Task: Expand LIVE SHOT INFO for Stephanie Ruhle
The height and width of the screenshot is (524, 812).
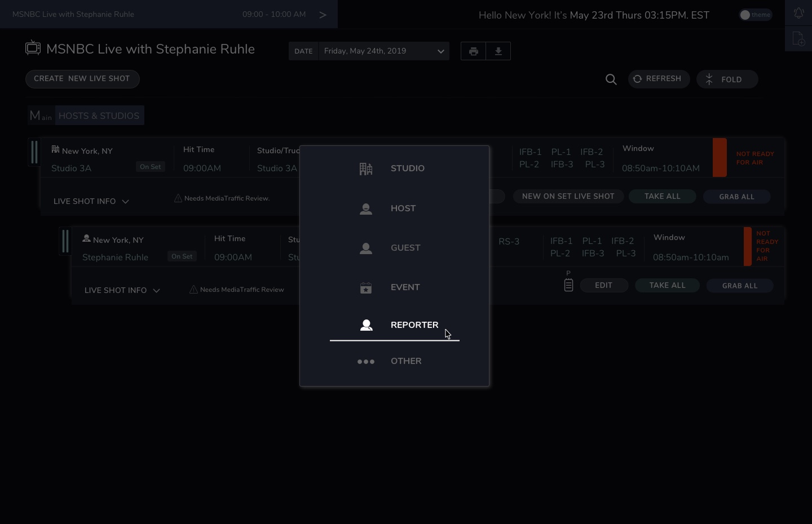Action: coord(122,290)
